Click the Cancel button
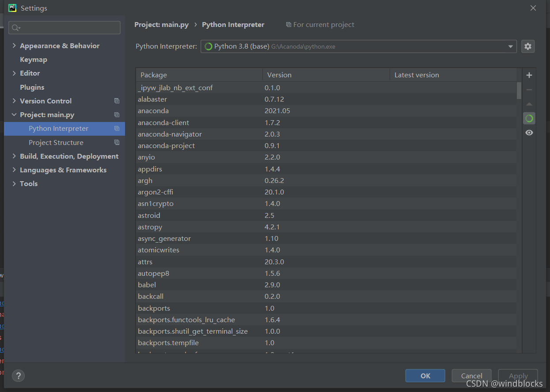550x392 pixels. click(x=471, y=376)
